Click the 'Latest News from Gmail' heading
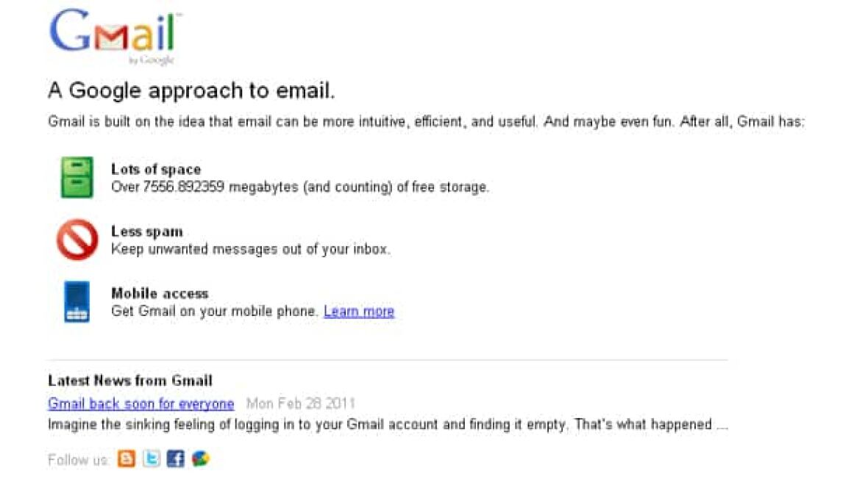The image size is (868, 488). [x=130, y=381]
